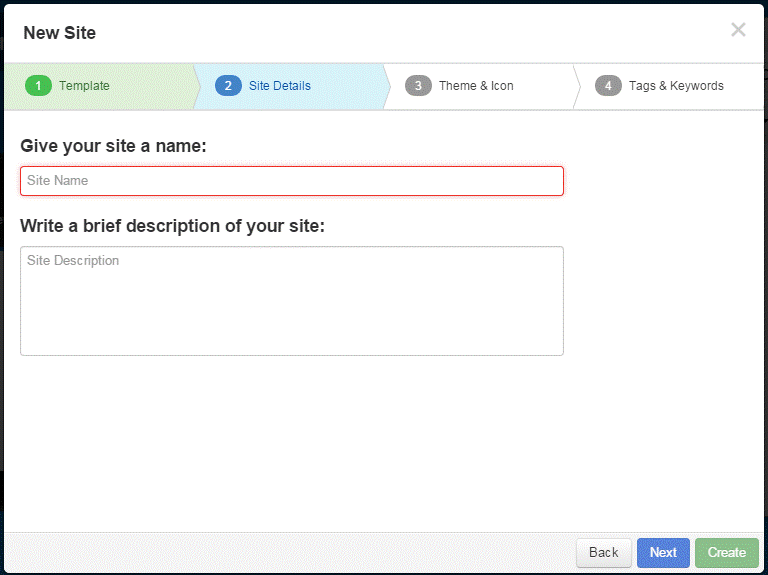This screenshot has width=768, height=575.
Task: Click the arrow divider after Theme & Icon step
Action: tap(576, 86)
